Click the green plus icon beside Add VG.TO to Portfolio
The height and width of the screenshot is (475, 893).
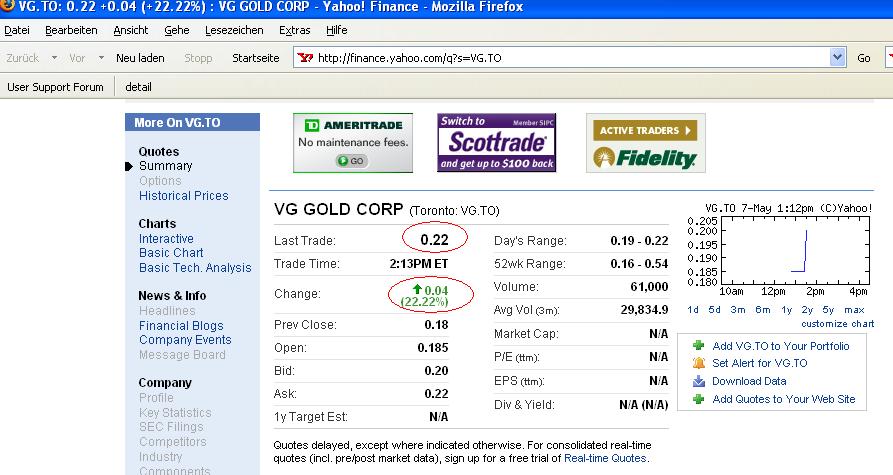pos(698,345)
